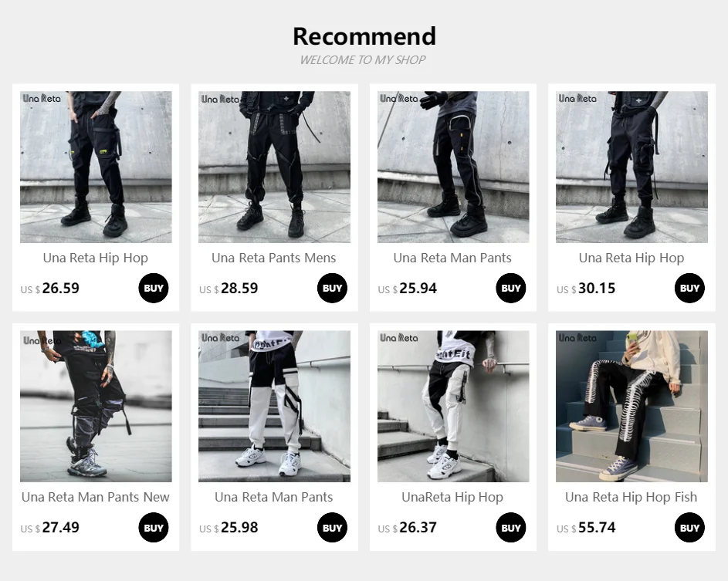The height and width of the screenshot is (581, 728).
Task: Click BUY button for $30.15 pants
Action: pyautogui.click(x=689, y=288)
